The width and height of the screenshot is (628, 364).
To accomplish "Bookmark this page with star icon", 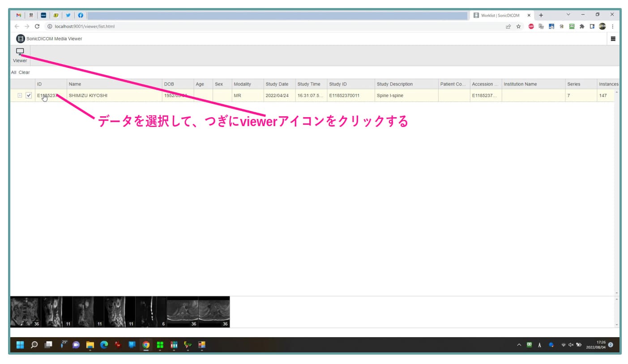I will point(518,26).
